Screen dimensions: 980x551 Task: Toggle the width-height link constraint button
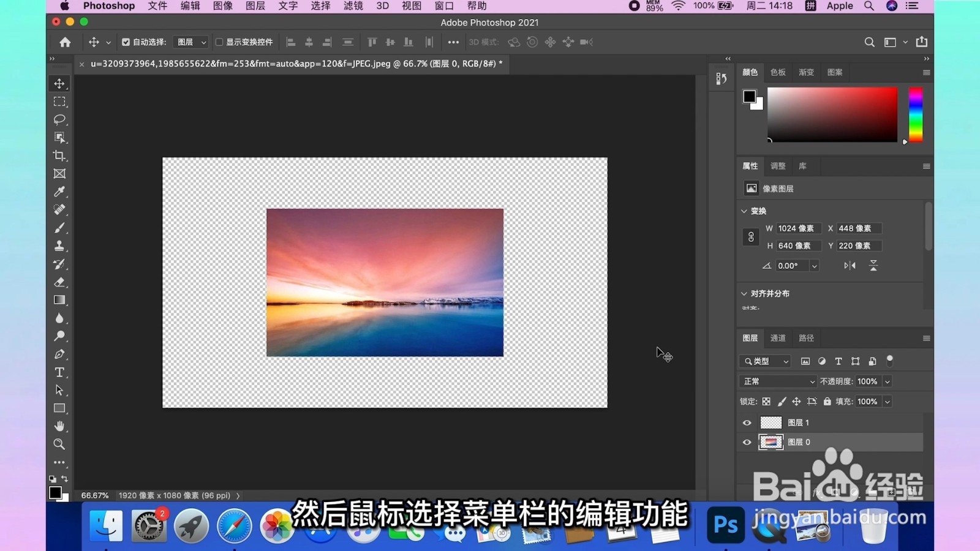751,237
